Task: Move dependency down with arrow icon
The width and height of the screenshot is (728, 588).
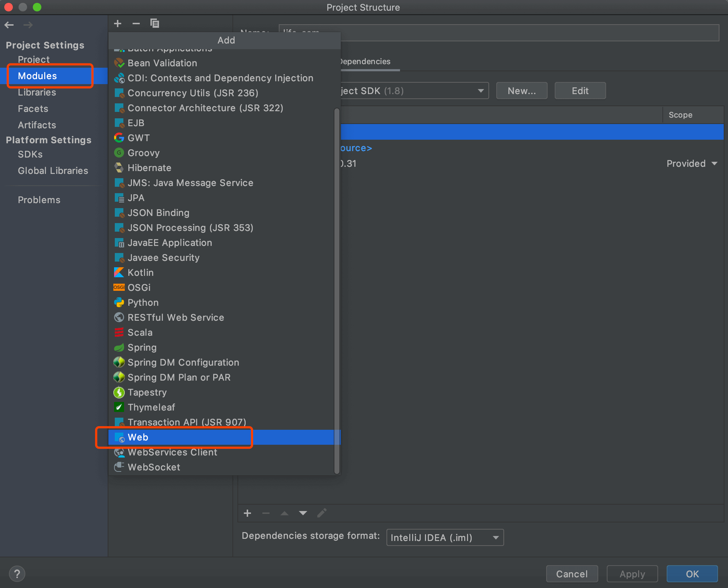Action: (x=303, y=513)
